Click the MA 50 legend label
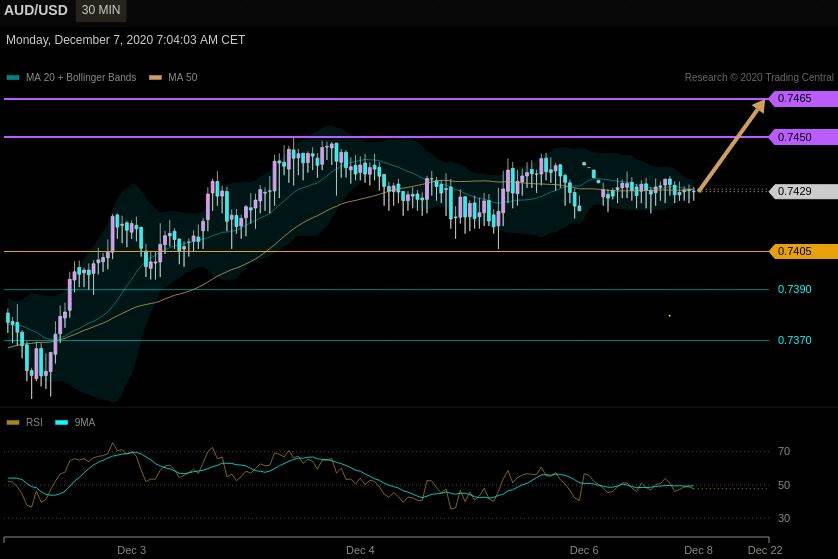The image size is (838, 559). pyautogui.click(x=183, y=77)
